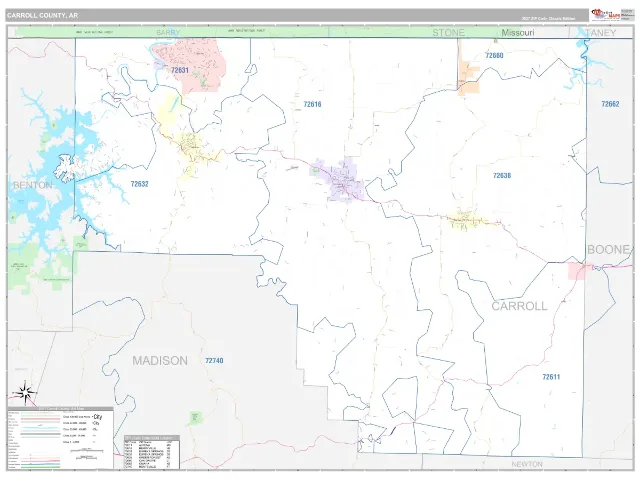Click the Missouri state label
Image resolution: width=640 pixels, height=480 pixels.
(518, 33)
